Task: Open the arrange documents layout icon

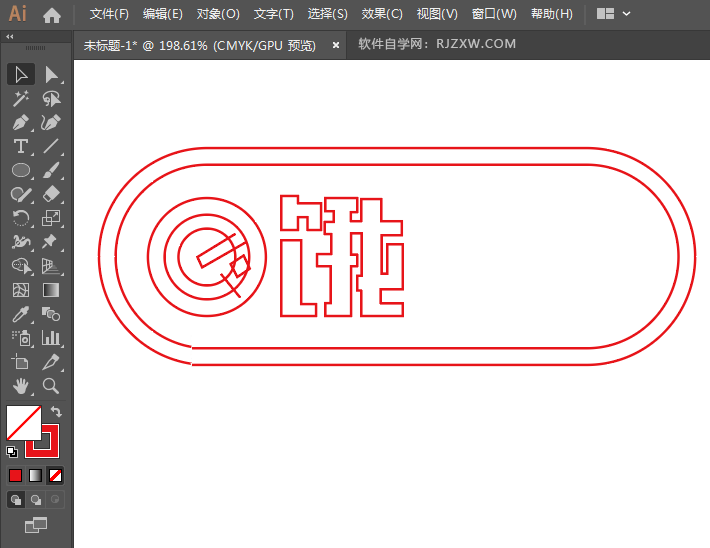Action: point(605,14)
